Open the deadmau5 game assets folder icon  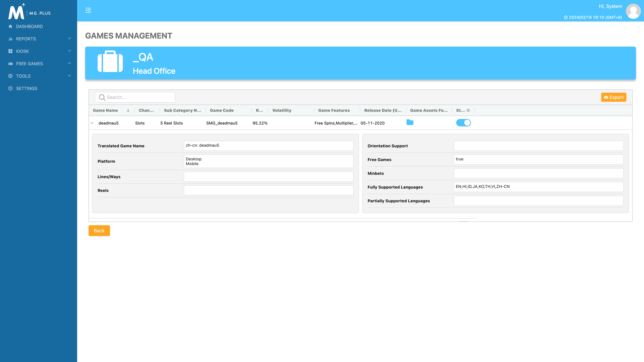(410, 122)
